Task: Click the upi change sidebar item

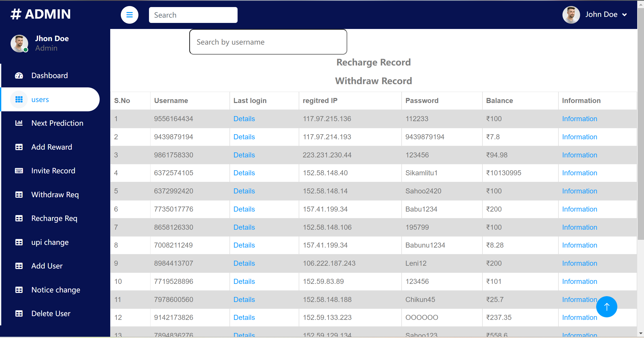Action: tap(50, 243)
